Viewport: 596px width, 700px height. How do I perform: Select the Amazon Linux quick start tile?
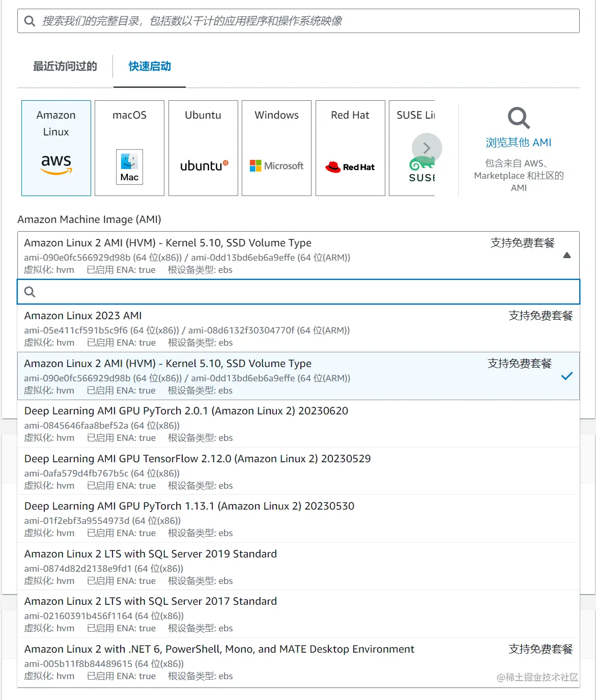[56, 148]
